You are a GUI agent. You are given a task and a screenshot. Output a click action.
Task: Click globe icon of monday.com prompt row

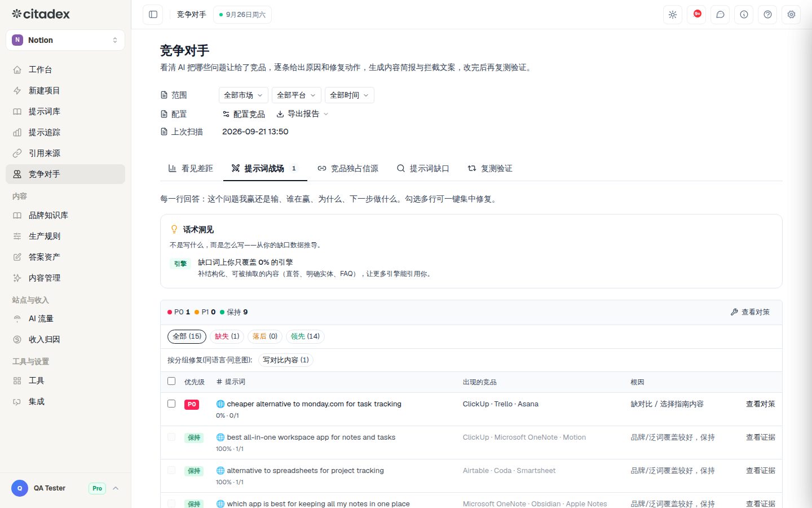coord(220,404)
